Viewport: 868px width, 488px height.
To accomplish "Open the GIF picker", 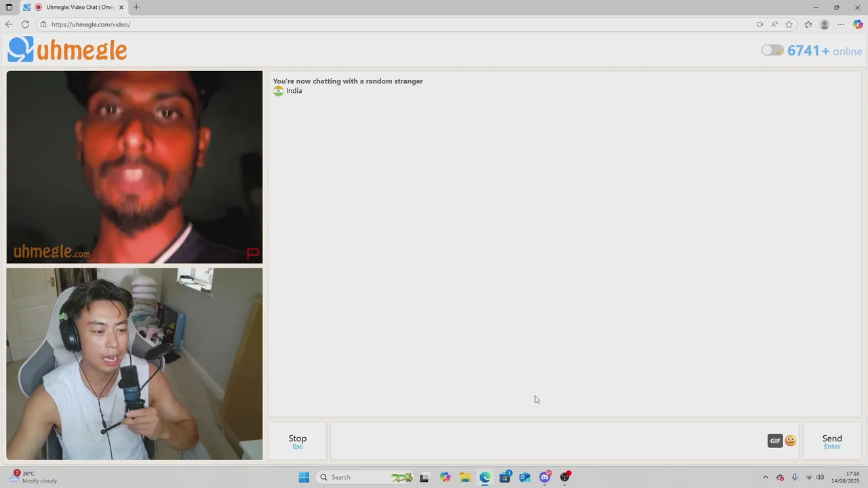I will (775, 441).
